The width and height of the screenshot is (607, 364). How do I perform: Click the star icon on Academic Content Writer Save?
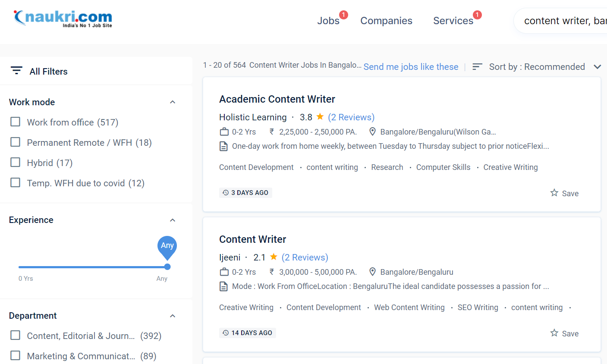pyautogui.click(x=554, y=193)
